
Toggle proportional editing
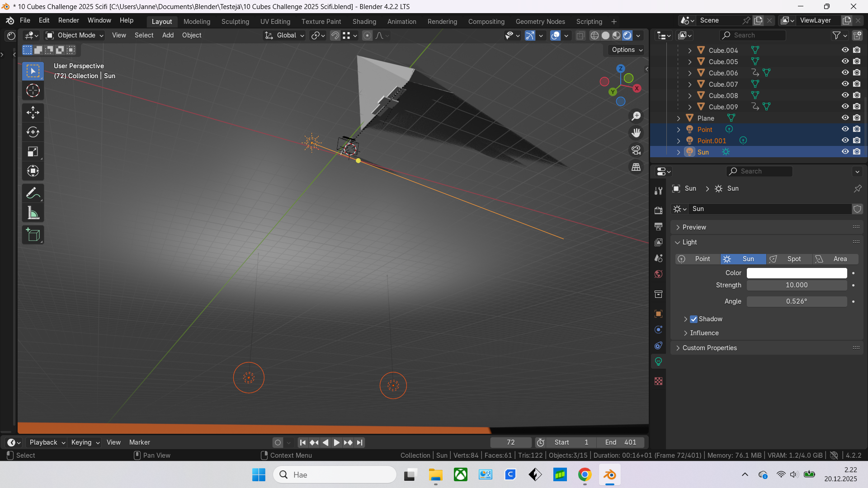pos(368,35)
